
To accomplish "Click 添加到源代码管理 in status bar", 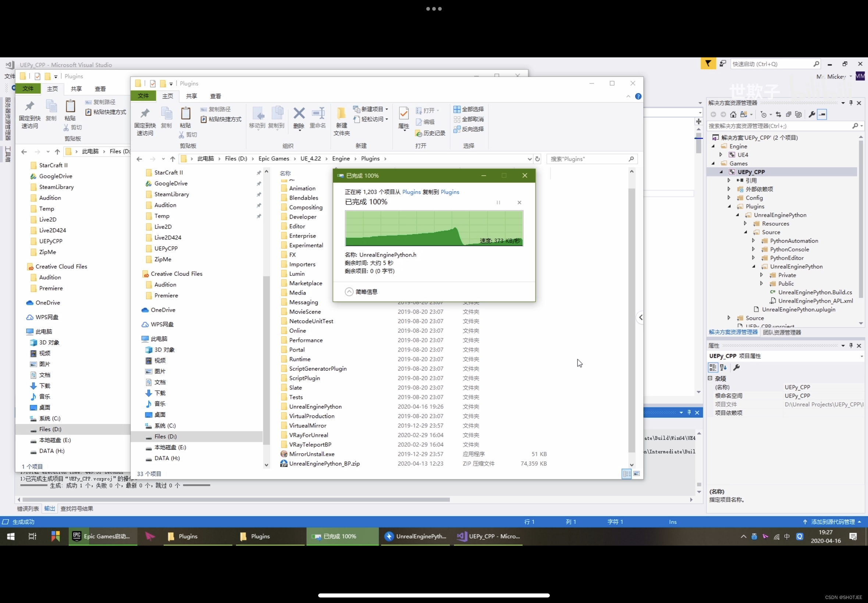I will [x=832, y=522].
